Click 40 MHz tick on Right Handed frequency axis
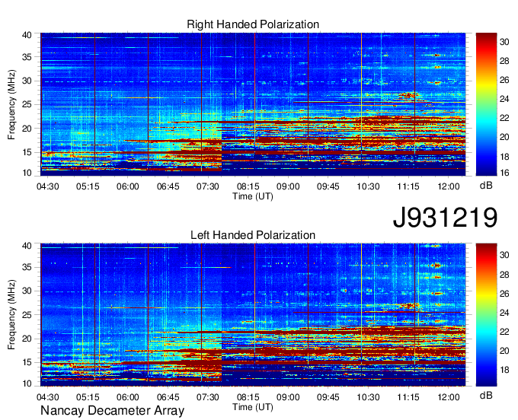The width and height of the screenshot is (518, 420). click(x=27, y=35)
